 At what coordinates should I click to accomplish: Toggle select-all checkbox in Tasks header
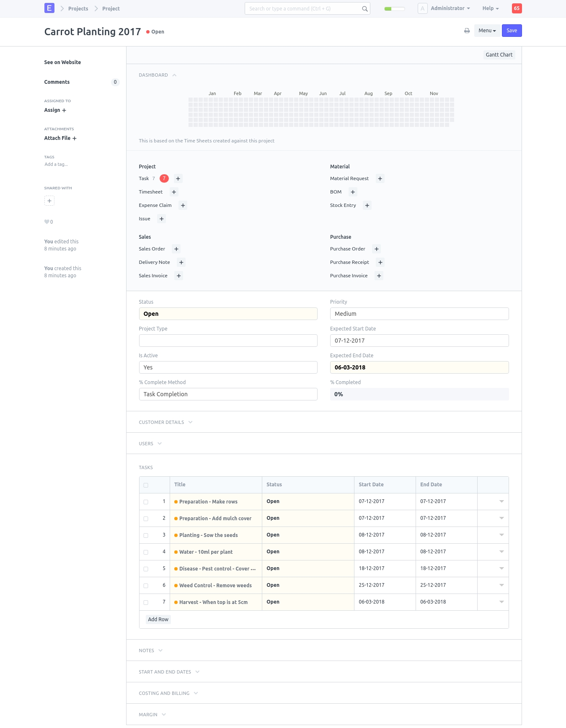click(x=146, y=485)
